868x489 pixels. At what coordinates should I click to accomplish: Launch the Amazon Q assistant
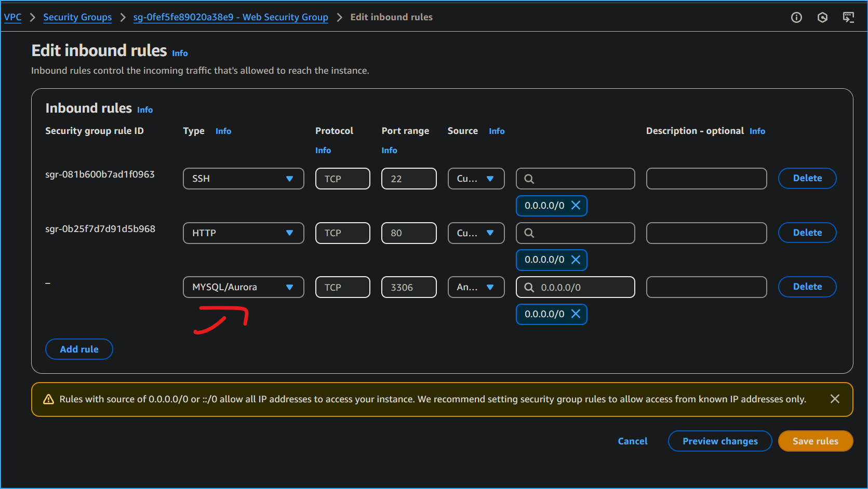coord(822,17)
